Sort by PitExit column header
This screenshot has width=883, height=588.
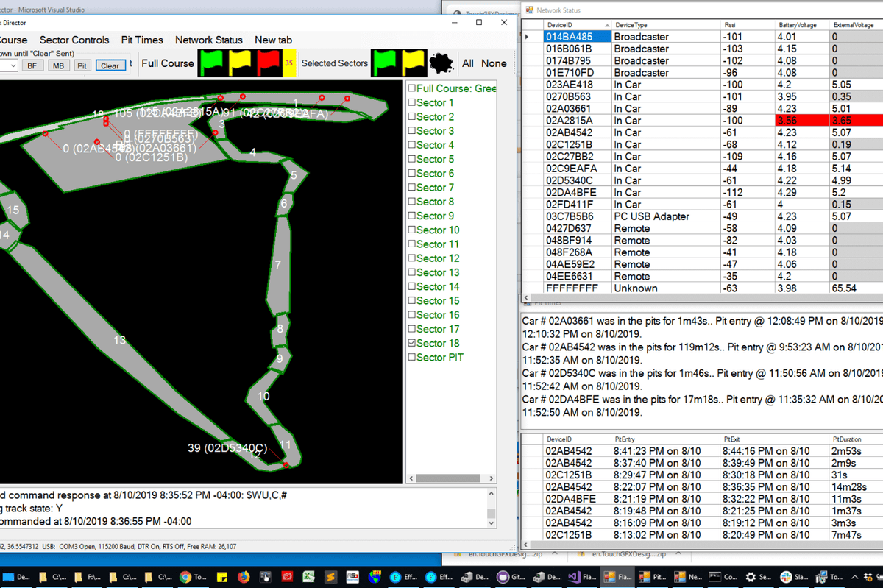(776, 439)
